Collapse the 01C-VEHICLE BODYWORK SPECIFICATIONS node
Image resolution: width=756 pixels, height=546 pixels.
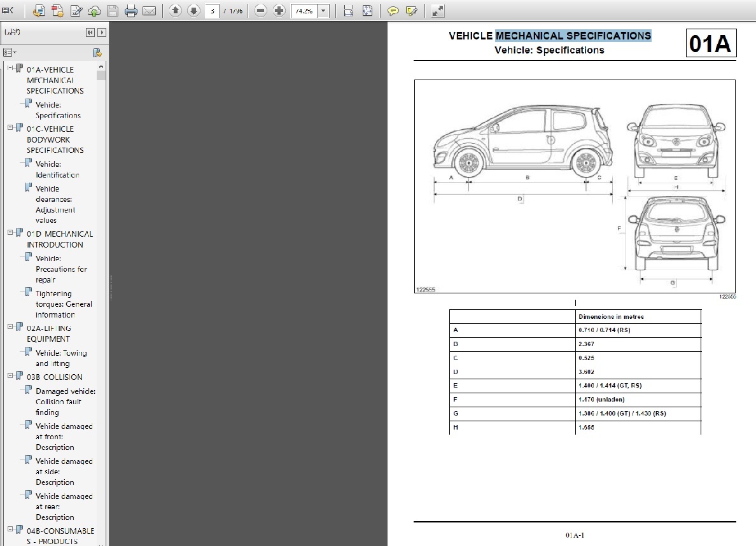point(10,127)
